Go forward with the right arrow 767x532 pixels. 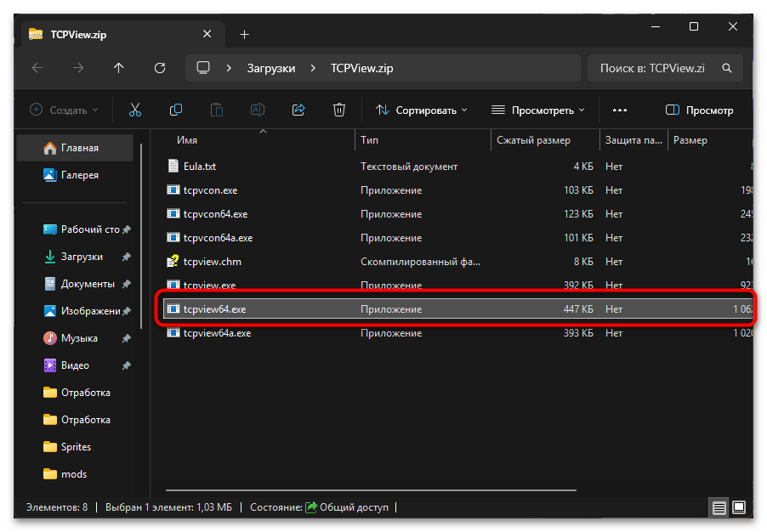pos(78,68)
